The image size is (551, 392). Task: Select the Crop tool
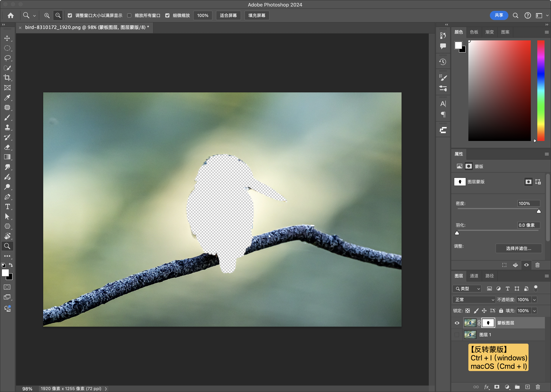[7, 78]
